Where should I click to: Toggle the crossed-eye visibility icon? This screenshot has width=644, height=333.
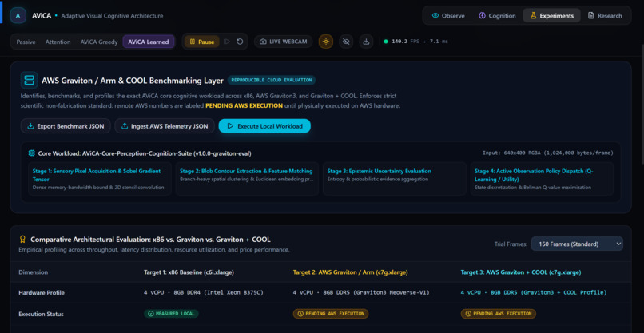(346, 42)
